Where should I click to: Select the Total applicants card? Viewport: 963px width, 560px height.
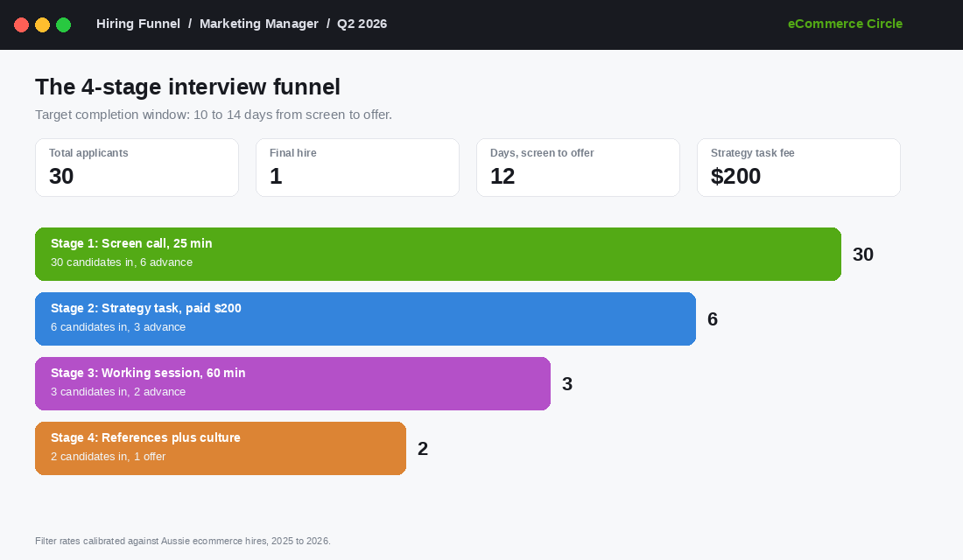tap(137, 168)
